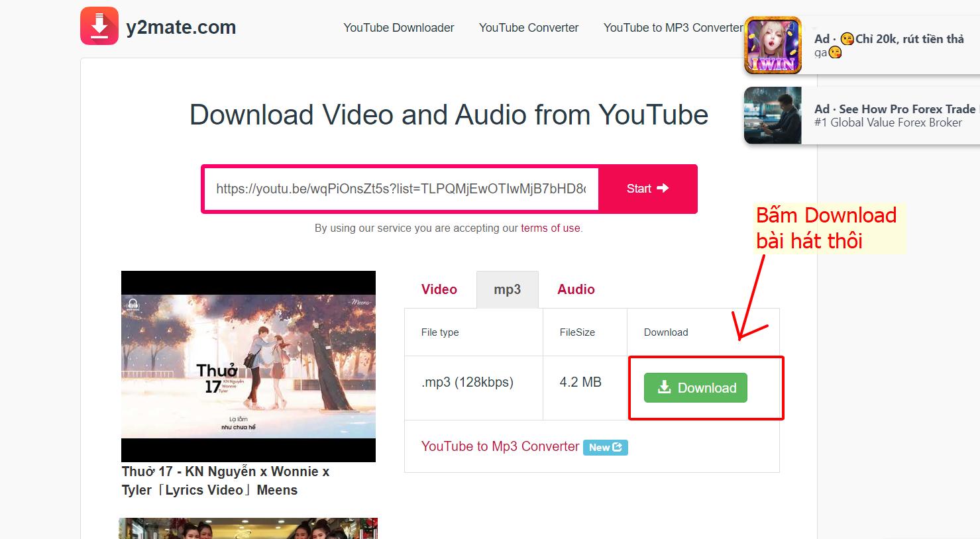Click the y2mate red download logo icon
980x539 pixels.
pos(99,26)
